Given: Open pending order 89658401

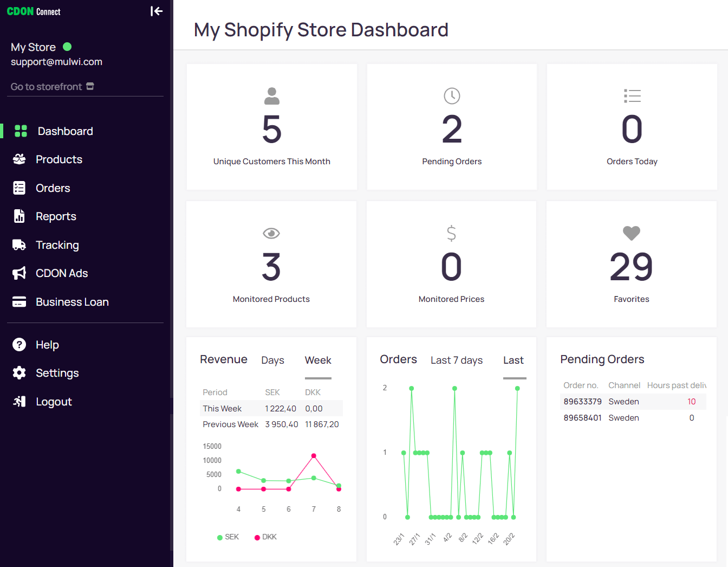Looking at the screenshot, I should click(x=582, y=418).
